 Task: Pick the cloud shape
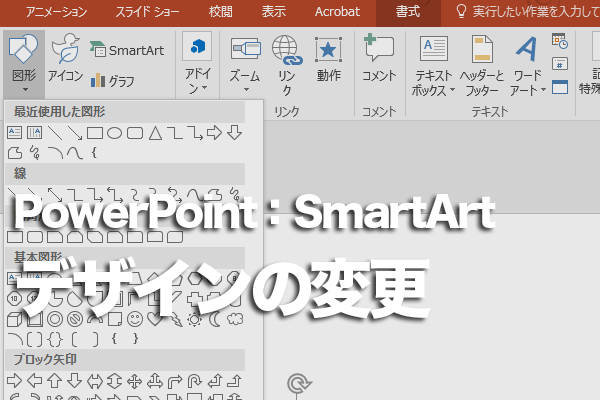pos(235,319)
